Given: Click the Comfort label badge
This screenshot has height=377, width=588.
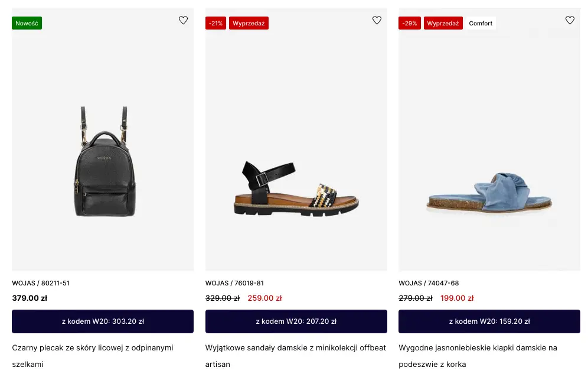Looking at the screenshot, I should pos(481,23).
